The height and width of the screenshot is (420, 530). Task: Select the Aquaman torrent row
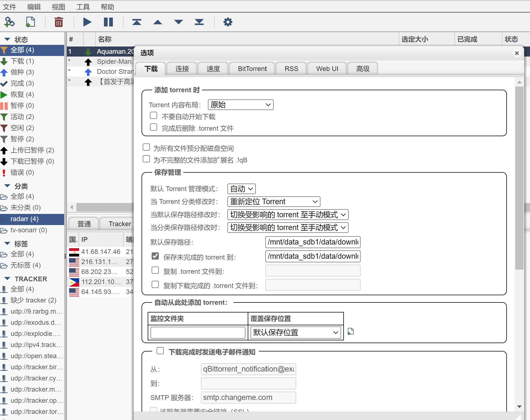click(x=101, y=52)
